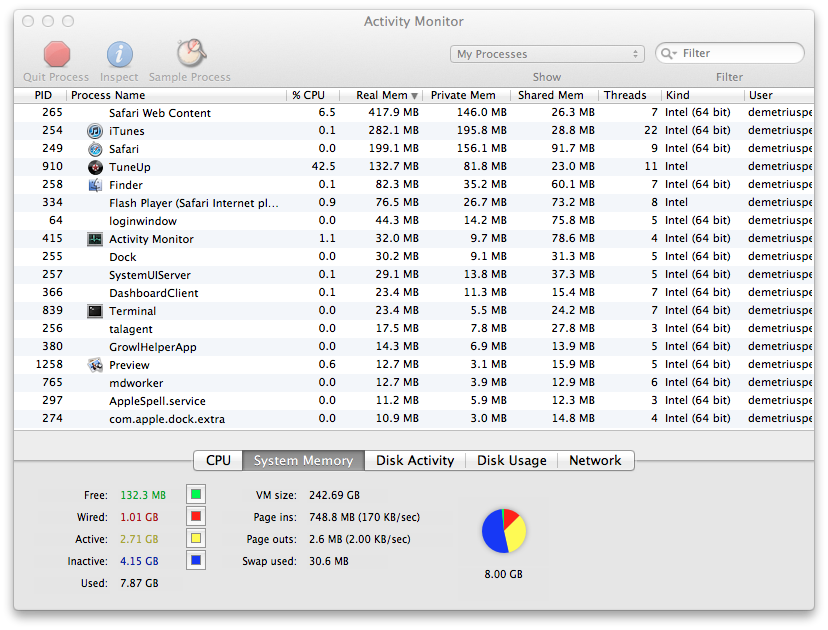Click the Inspect info icon
This screenshot has height=630, width=828.
click(x=119, y=54)
